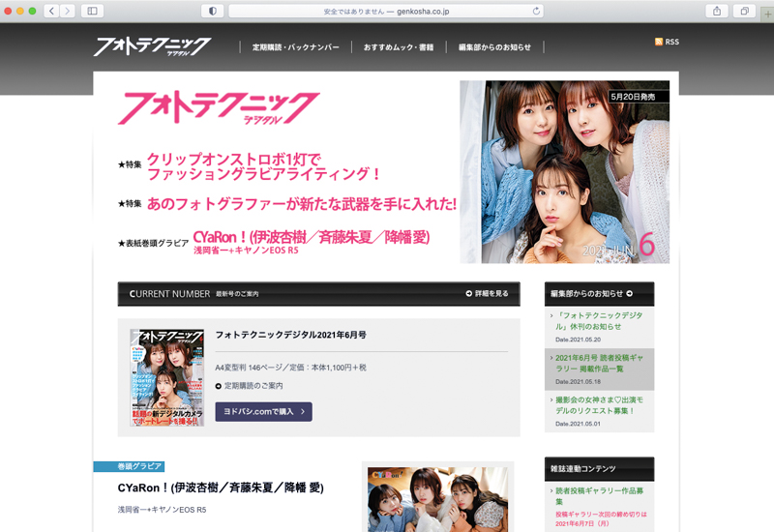Click 詳細を見る in Current Number bar
The image size is (774, 532).
[x=487, y=294]
